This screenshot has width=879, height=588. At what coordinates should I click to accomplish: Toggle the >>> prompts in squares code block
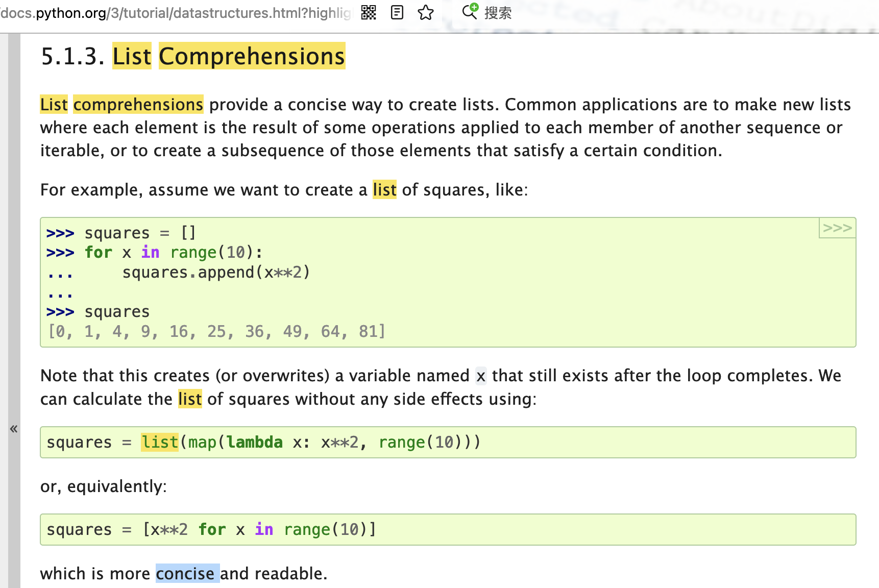pyautogui.click(x=837, y=228)
